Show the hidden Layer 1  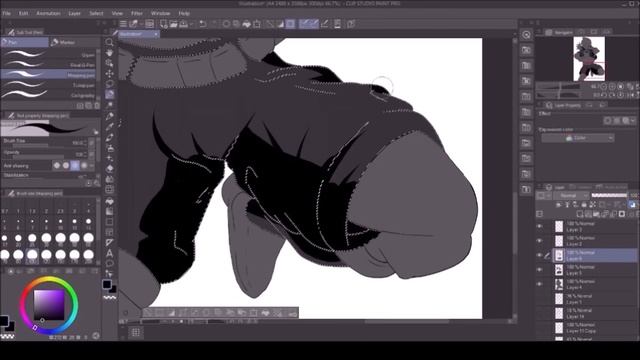coord(540,299)
